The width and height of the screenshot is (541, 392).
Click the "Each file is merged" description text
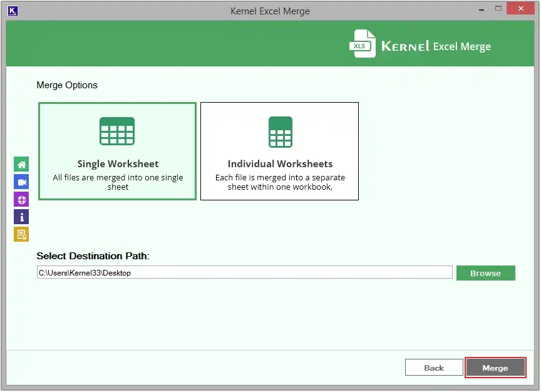280,182
